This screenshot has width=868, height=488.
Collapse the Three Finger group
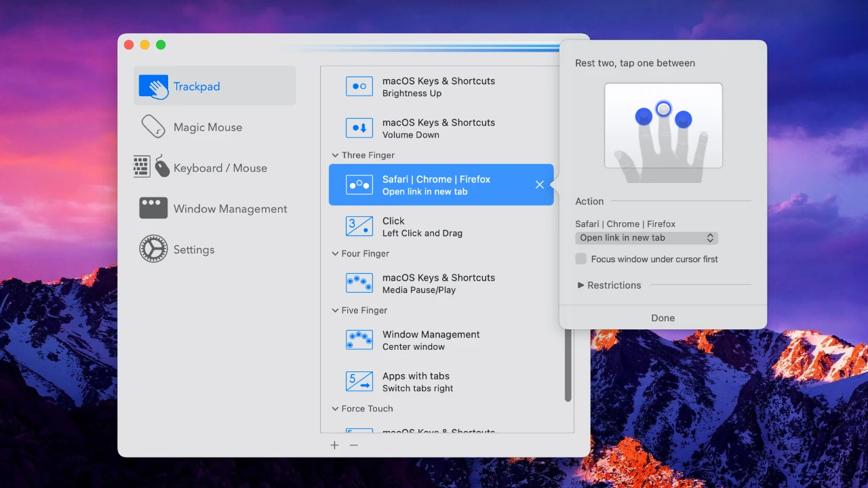(x=335, y=155)
